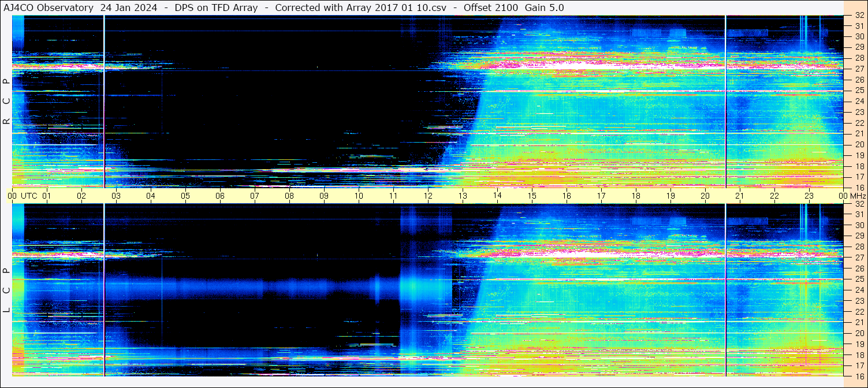Click the '23' hour tick label
Viewport: 868px width, 388px height.
[809, 196]
